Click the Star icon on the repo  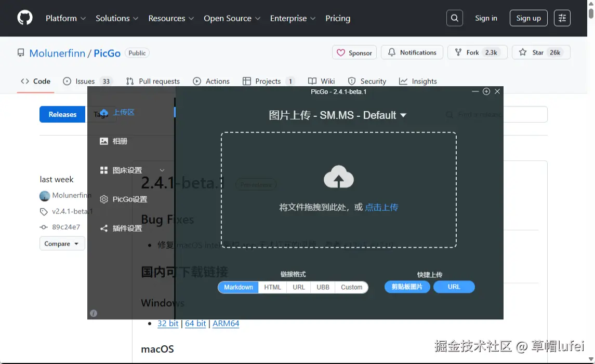point(523,52)
